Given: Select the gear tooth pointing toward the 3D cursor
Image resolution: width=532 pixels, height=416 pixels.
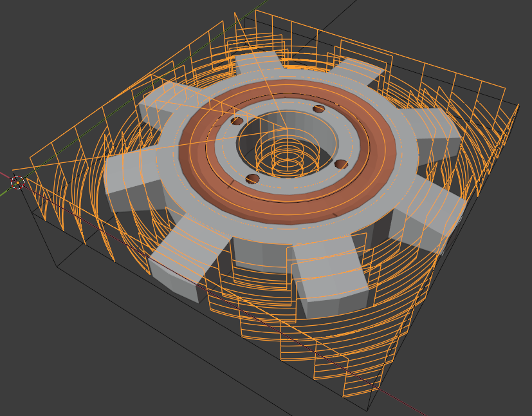Looking at the screenshot, I should [x=129, y=177].
